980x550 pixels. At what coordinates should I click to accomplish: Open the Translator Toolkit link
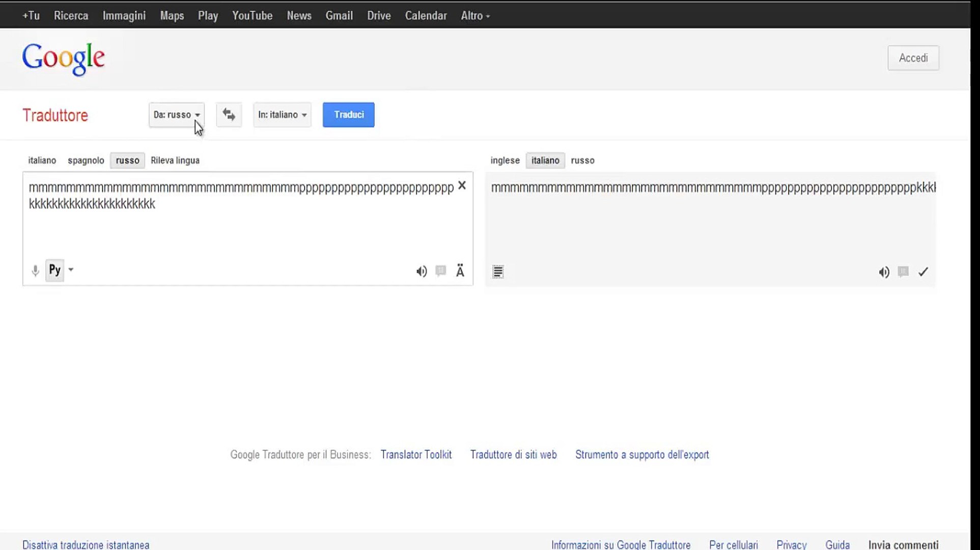tap(415, 454)
